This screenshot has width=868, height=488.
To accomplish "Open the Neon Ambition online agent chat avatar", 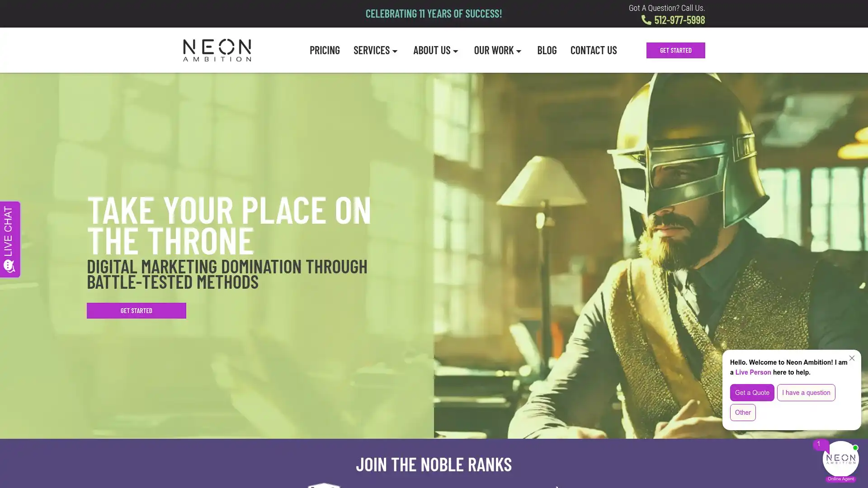I will tap(840, 459).
